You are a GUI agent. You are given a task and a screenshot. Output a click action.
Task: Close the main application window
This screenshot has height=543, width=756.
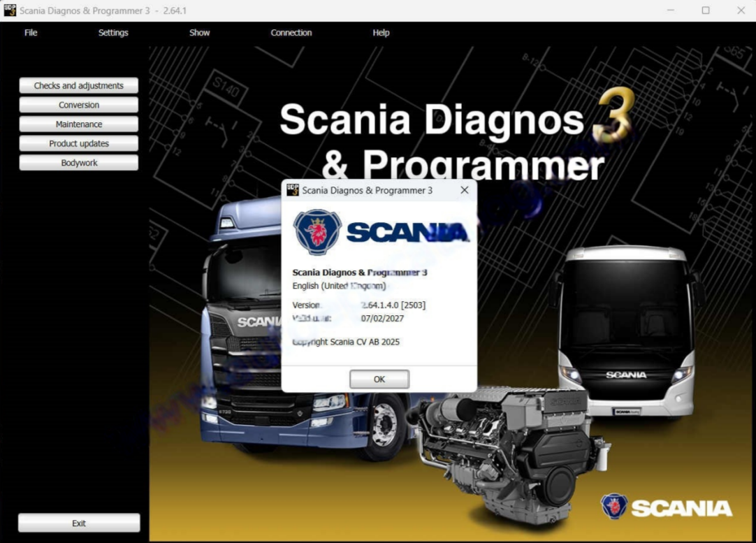pos(741,10)
